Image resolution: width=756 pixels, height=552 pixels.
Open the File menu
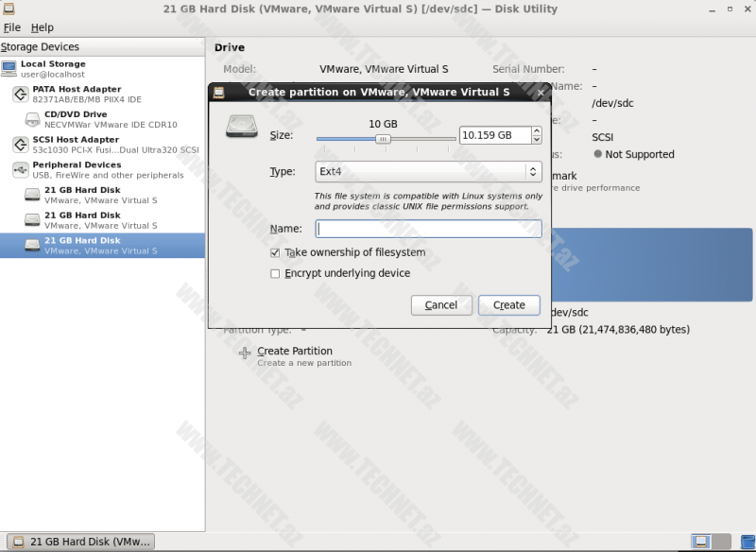click(x=12, y=27)
